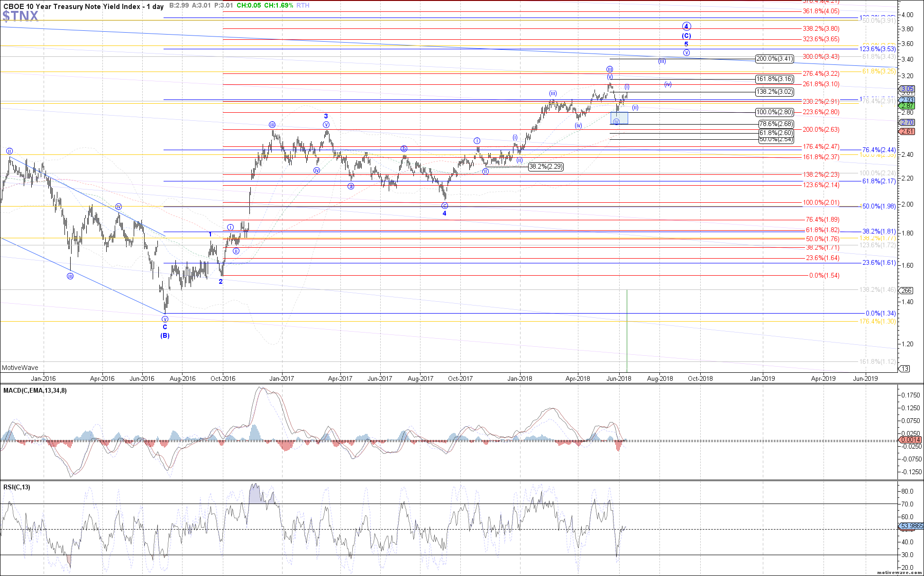Click the red 361.8%(4.05) extension label
This screenshot has height=576, width=924.
coord(821,11)
